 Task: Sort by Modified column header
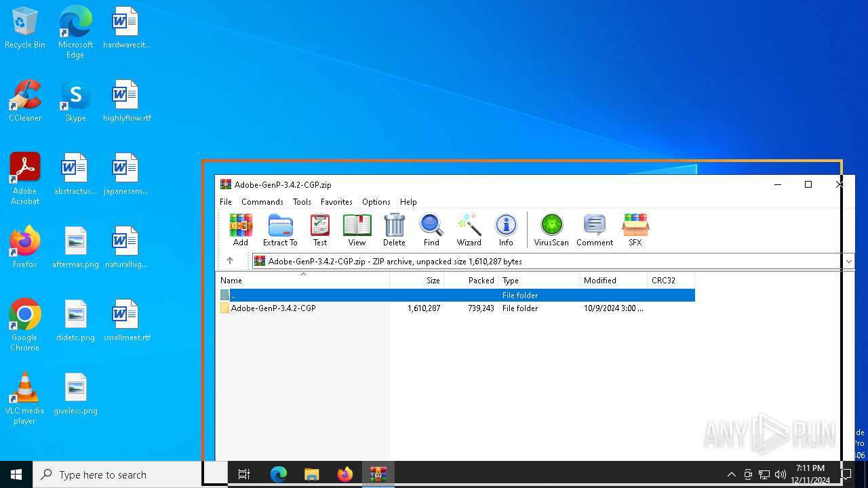(614, 280)
